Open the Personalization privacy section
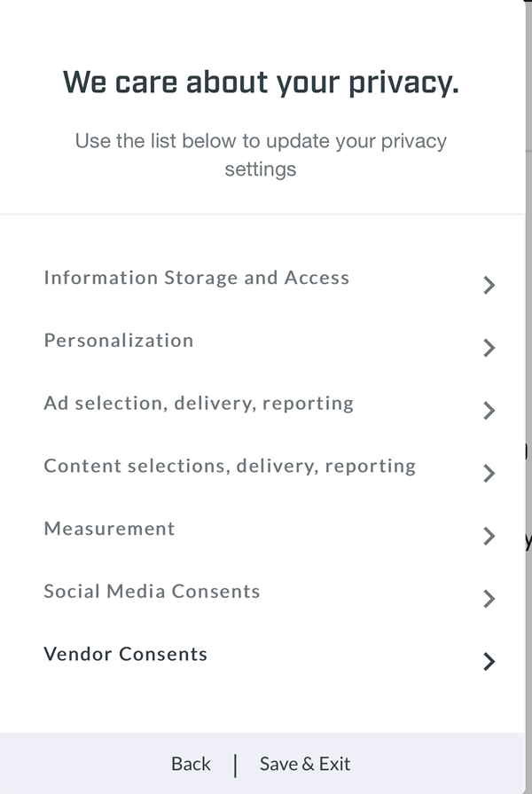Image resolution: width=532 pixels, height=794 pixels. pyautogui.click(x=119, y=341)
